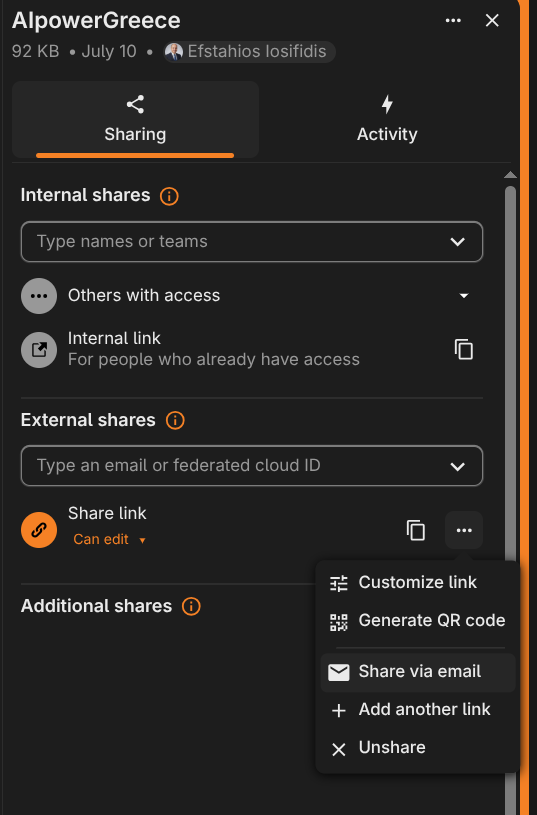This screenshot has height=815, width=537.
Task: Click the Additional shares info icon
Action: click(x=191, y=606)
